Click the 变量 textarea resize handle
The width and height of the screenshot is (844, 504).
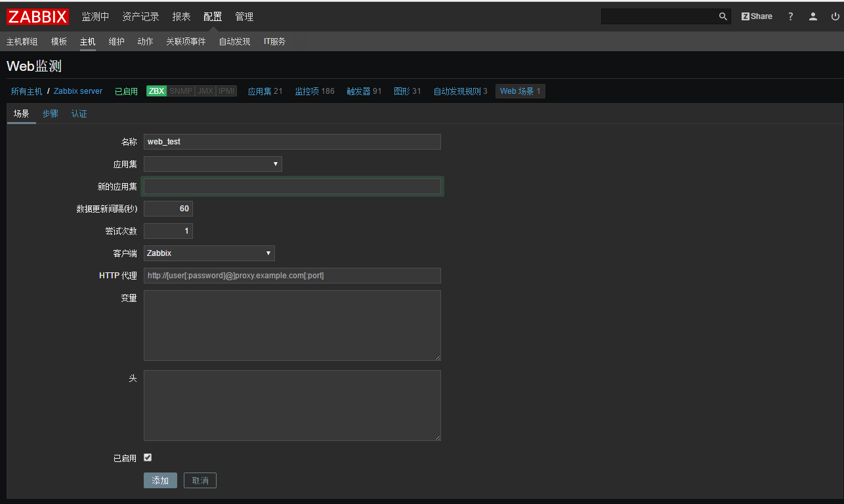pos(438,358)
